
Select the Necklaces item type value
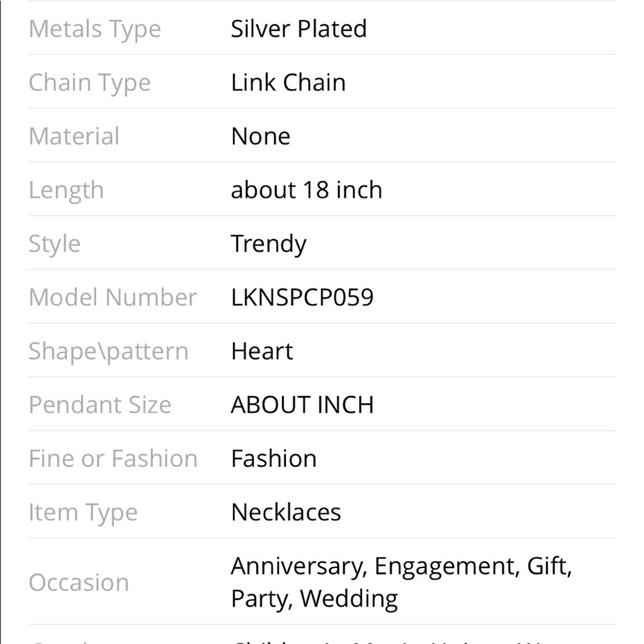pyautogui.click(x=286, y=512)
